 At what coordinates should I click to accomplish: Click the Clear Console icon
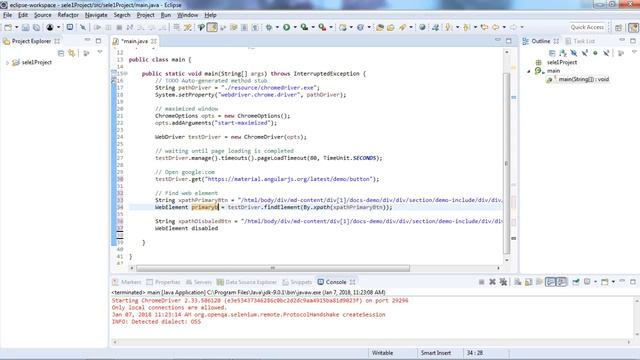[x=518, y=282]
